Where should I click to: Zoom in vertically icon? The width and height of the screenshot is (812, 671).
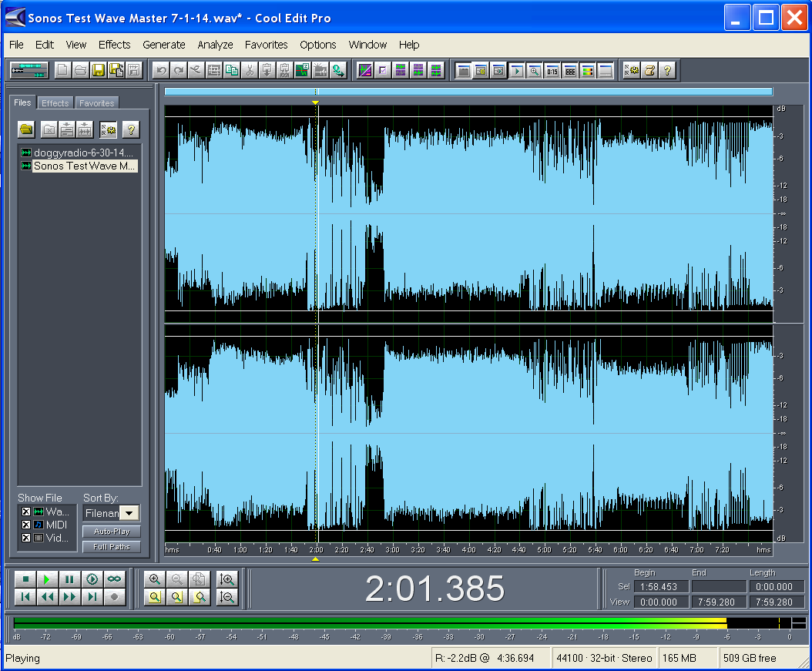[226, 579]
